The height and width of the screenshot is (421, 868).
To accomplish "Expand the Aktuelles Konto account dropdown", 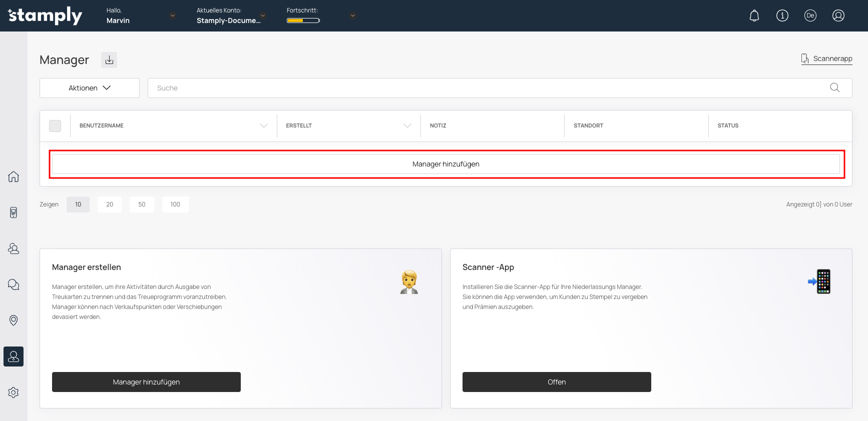I will [x=263, y=15].
